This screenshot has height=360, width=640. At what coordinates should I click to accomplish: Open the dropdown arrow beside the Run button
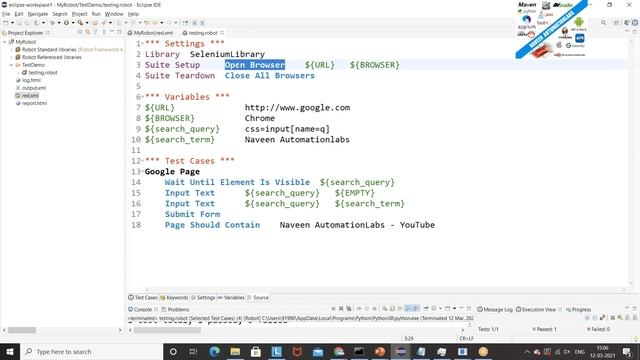pyautogui.click(x=73, y=23)
